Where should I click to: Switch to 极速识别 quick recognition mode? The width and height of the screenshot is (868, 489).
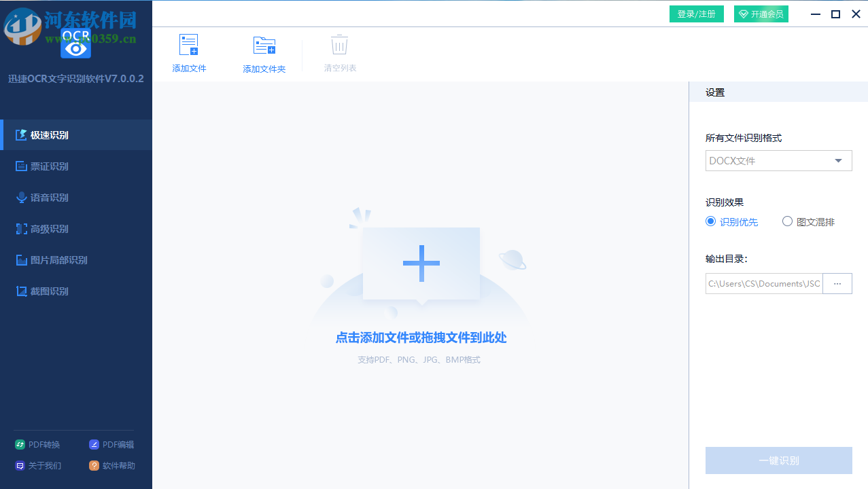[x=41, y=134]
